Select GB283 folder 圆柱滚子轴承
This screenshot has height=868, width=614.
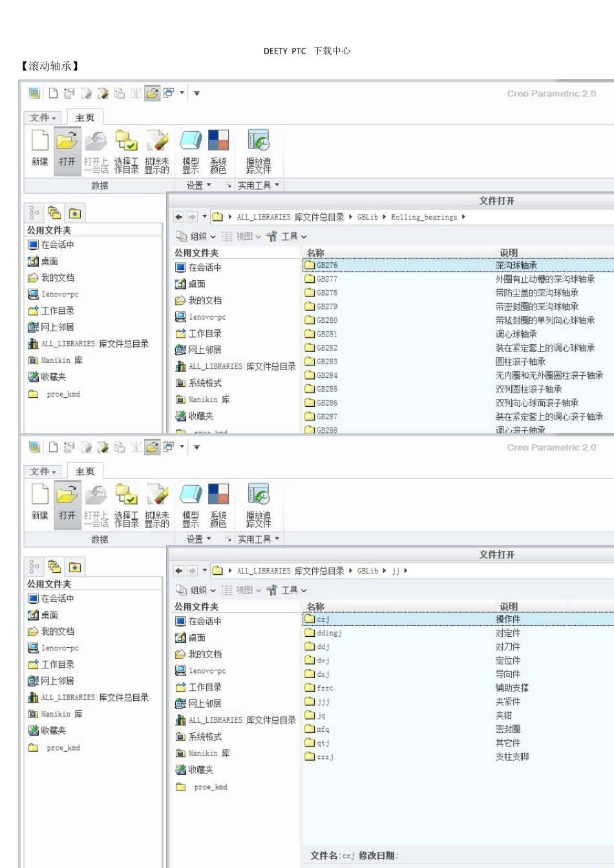[x=458, y=362]
